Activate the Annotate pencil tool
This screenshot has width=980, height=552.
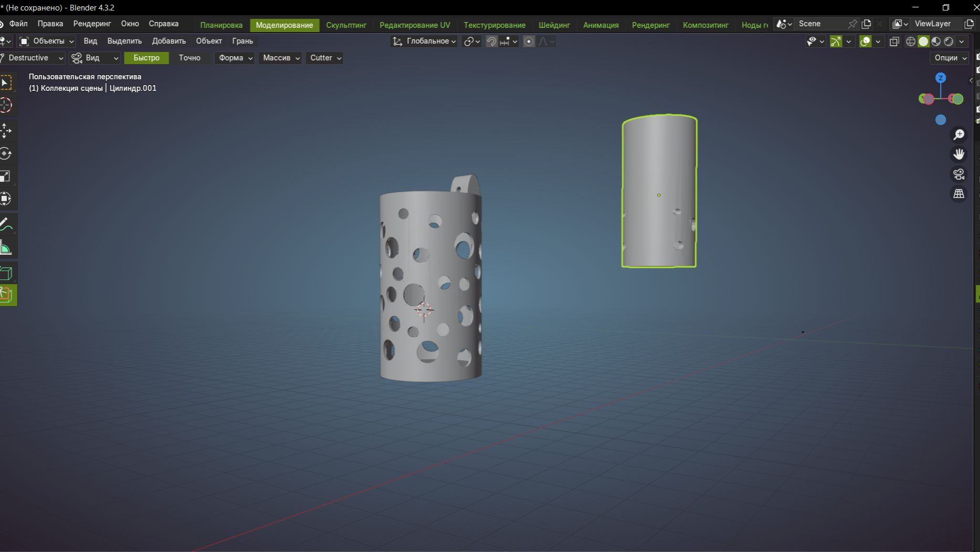6,225
